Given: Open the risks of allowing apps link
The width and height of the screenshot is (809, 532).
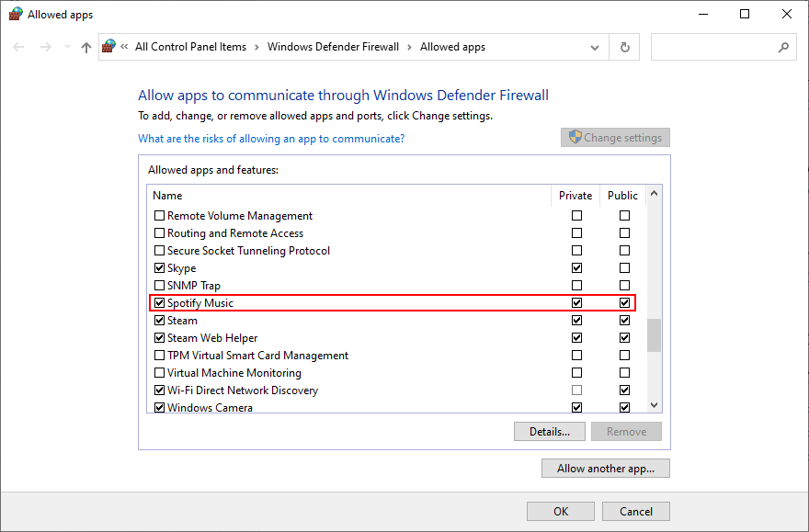Looking at the screenshot, I should click(x=271, y=139).
